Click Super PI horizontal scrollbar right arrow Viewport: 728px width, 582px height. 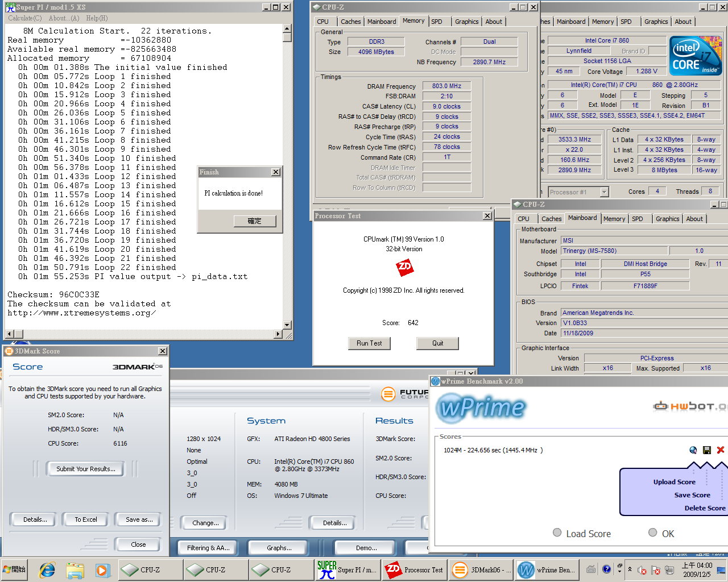point(278,334)
